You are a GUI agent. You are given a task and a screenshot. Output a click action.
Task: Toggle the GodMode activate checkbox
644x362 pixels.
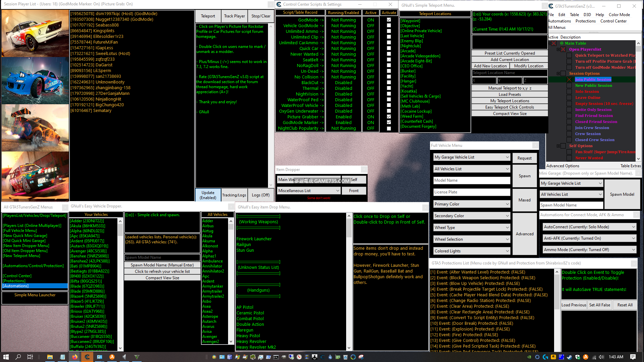tap(389, 20)
